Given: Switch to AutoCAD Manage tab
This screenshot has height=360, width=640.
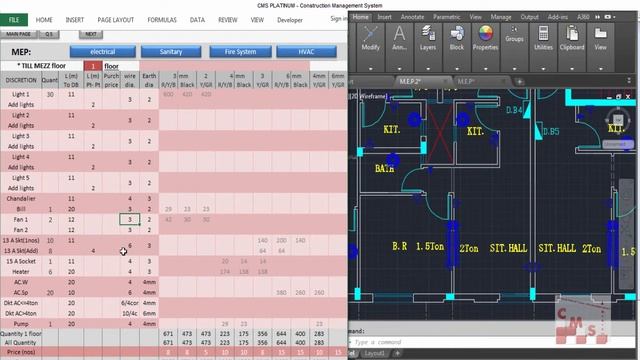Looking at the screenshot, I should 501,17.
